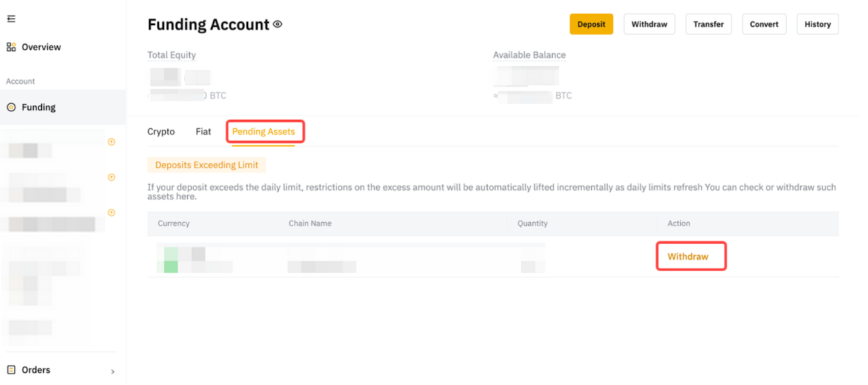868x385 pixels.
Task: Click the Orders list icon
Action: [11, 370]
